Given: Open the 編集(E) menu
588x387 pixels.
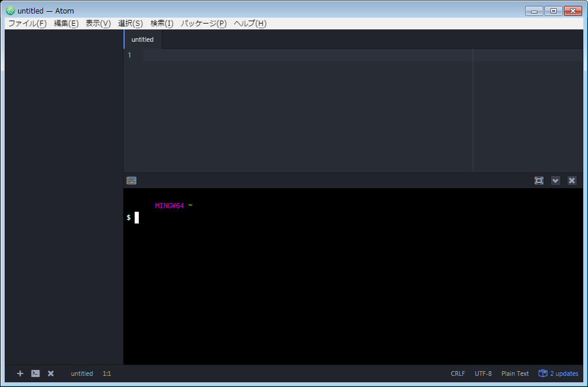Looking at the screenshot, I should (x=66, y=24).
